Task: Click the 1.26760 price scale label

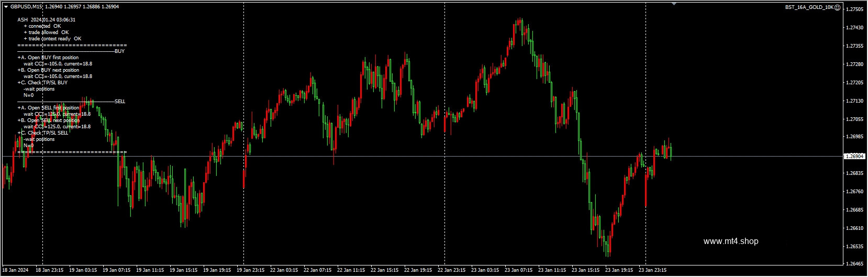Action: 854,192
